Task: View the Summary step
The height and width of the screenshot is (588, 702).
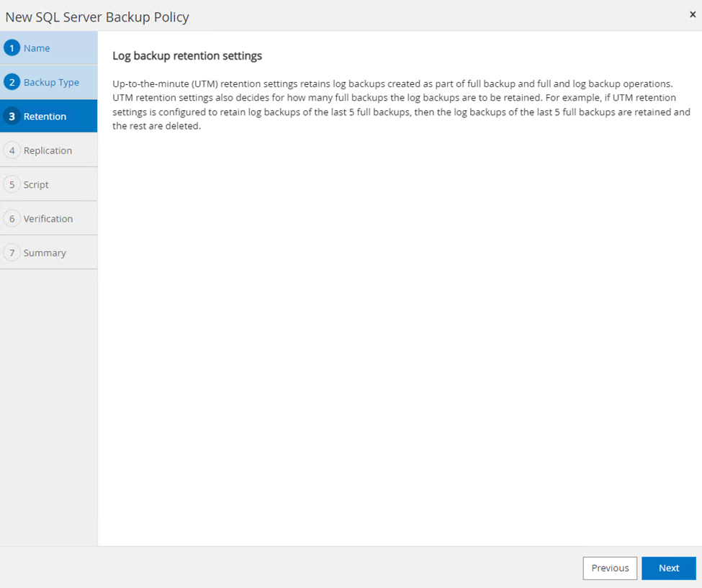Action: coord(49,253)
